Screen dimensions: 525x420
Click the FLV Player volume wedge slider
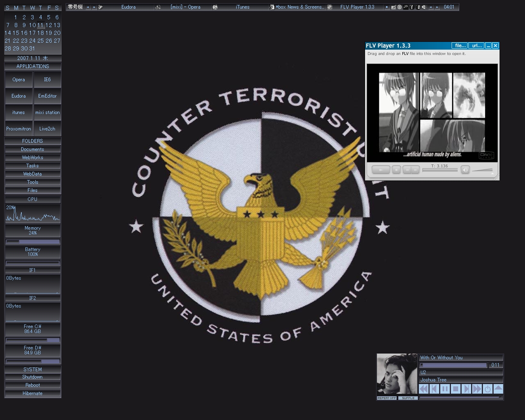click(482, 170)
